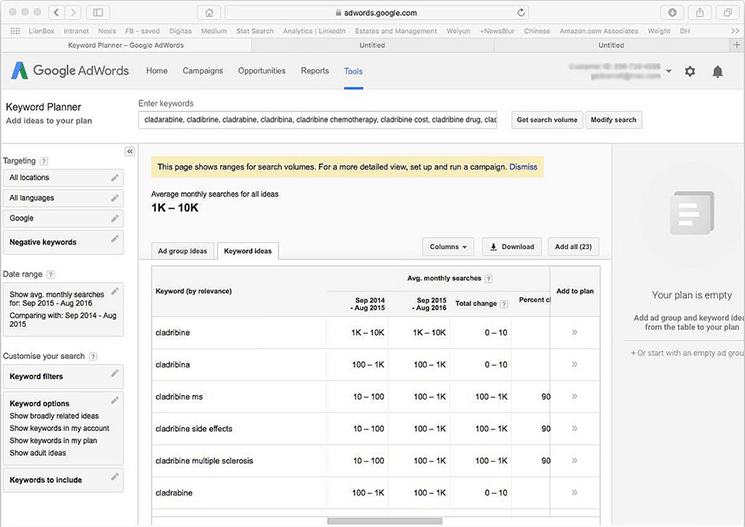Click the Enter keywords input field

pyautogui.click(x=317, y=120)
